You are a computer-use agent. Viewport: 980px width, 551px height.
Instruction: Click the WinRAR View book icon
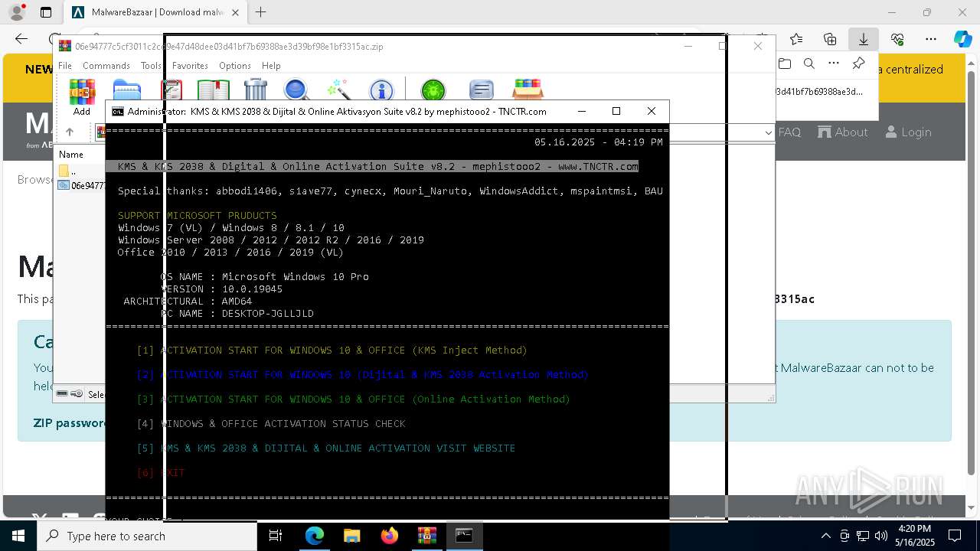pyautogui.click(x=213, y=90)
